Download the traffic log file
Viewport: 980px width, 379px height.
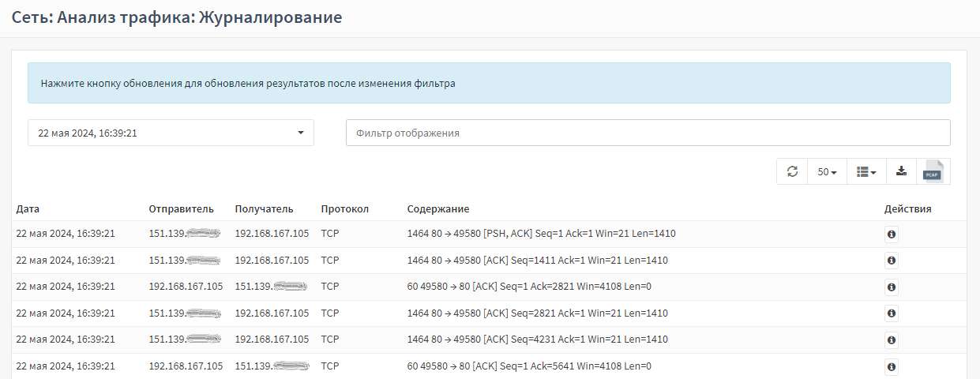[901, 171]
